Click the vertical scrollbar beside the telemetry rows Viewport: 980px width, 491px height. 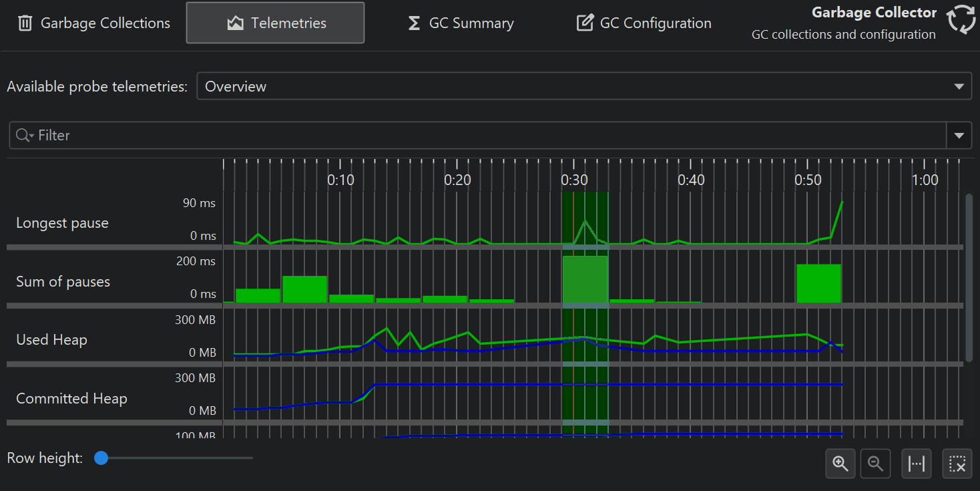click(969, 277)
